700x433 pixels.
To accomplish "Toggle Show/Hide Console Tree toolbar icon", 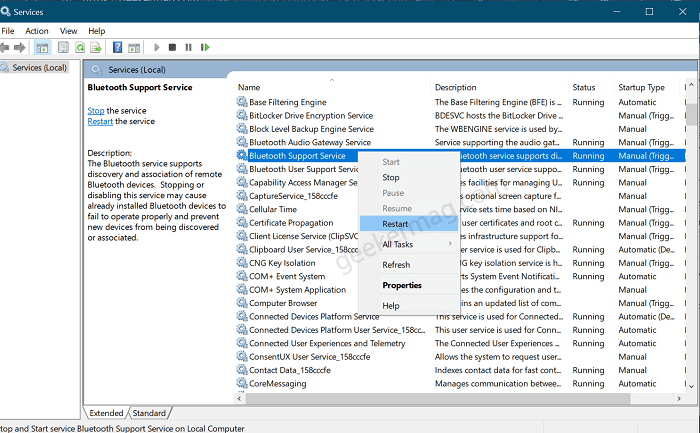I will pos(42,47).
